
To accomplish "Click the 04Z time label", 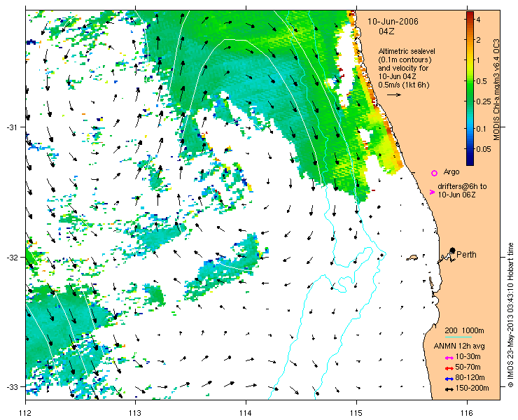I will point(386,31).
